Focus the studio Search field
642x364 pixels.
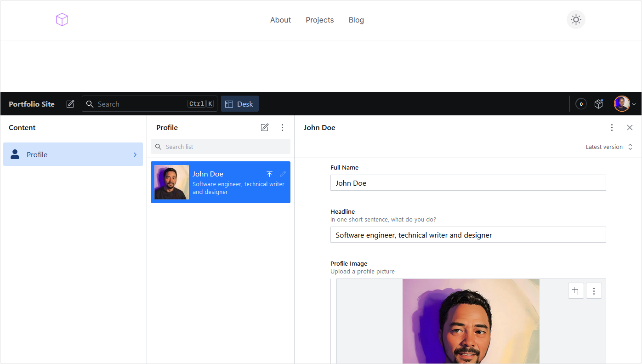[149, 104]
